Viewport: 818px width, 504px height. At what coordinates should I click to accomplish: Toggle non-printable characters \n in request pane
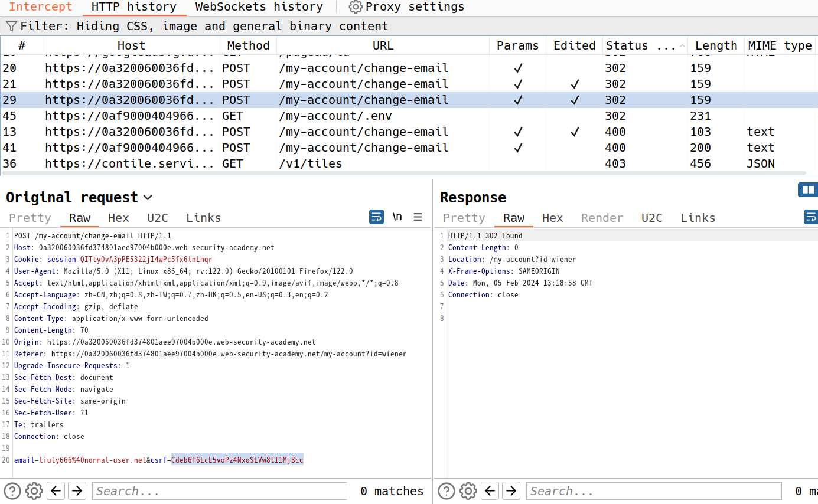click(x=397, y=217)
